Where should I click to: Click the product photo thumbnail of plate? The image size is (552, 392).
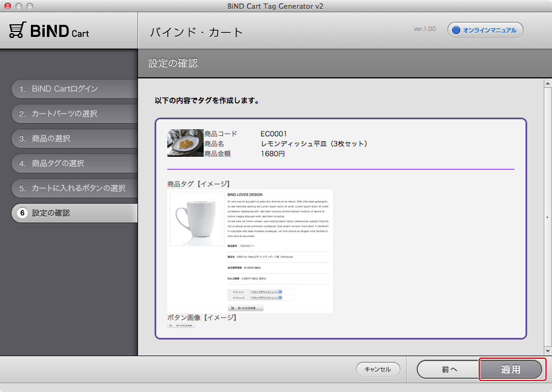185,143
